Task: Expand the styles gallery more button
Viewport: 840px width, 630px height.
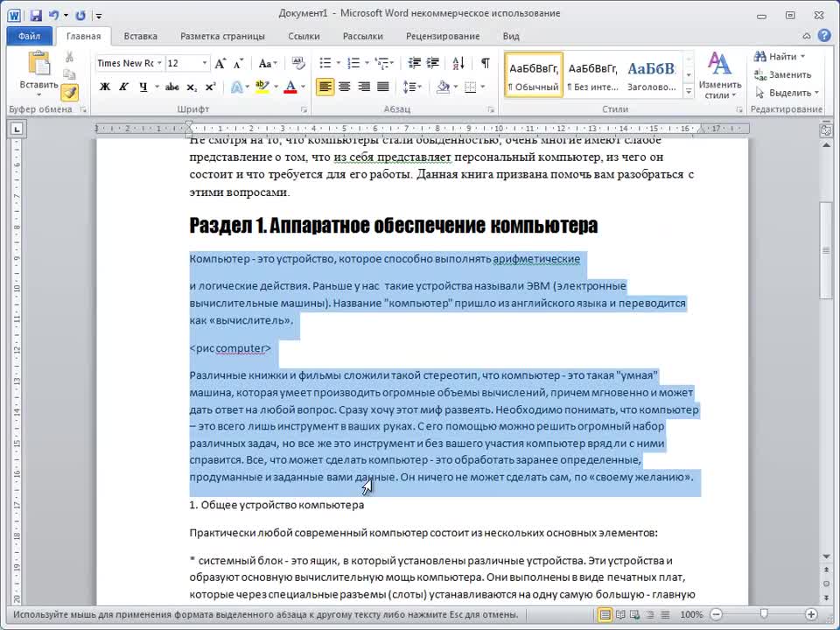Action: (x=689, y=92)
